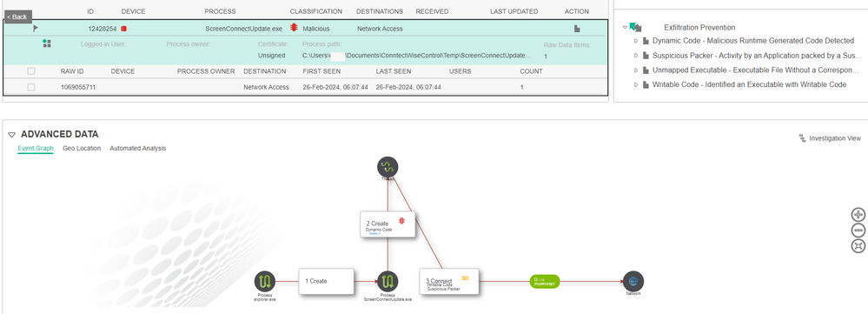The image size is (868, 314).
Task: Expand the Unmapped Executable rule entry
Action: [x=636, y=70]
